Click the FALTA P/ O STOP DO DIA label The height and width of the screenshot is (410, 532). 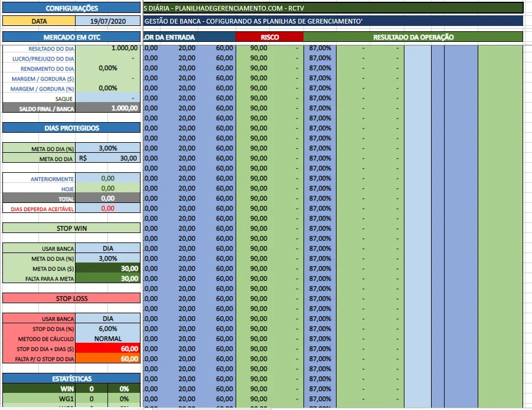[x=44, y=359]
